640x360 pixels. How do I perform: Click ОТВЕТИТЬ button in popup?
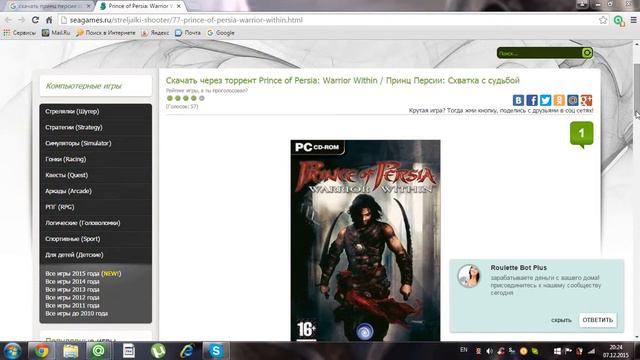(x=598, y=320)
